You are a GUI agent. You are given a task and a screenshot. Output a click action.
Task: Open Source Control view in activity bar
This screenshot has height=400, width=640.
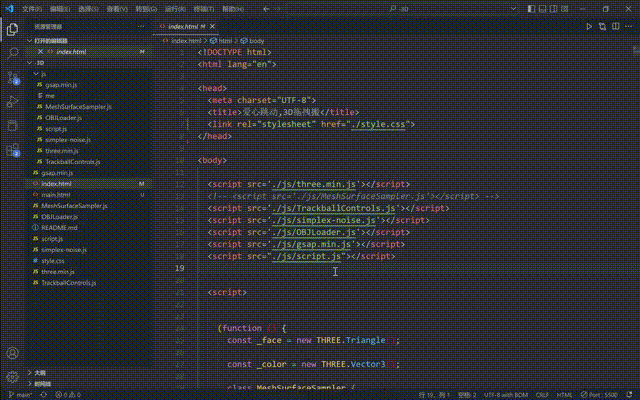(12, 78)
